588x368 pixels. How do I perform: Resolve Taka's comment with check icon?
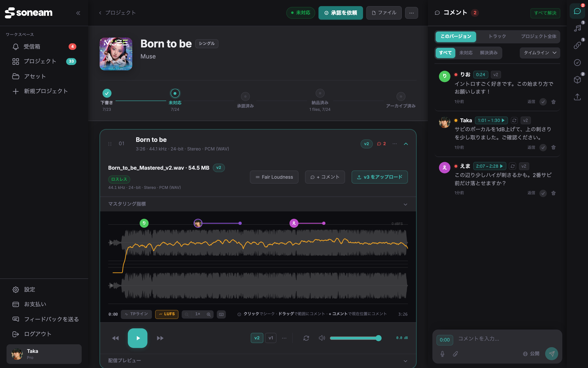(x=543, y=147)
